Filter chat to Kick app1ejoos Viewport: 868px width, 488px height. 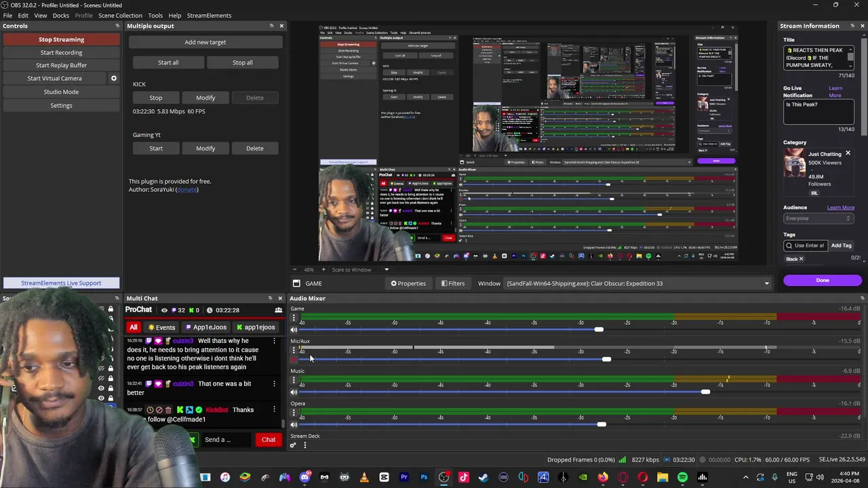click(256, 327)
